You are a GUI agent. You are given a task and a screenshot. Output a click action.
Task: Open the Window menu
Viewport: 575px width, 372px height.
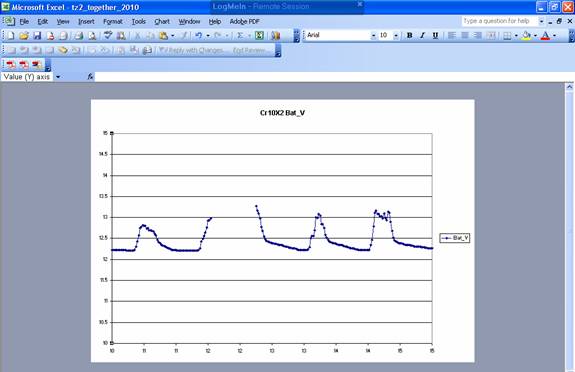189,22
